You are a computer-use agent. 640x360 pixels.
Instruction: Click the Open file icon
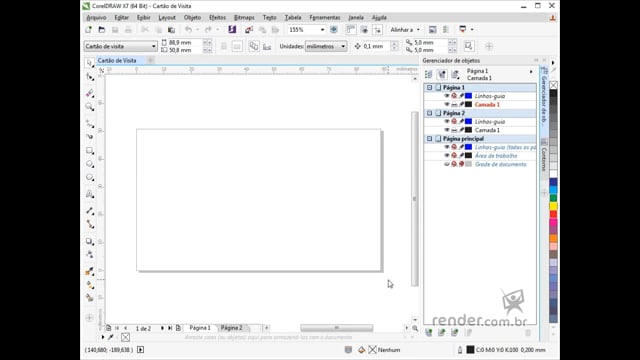[x=102, y=29]
